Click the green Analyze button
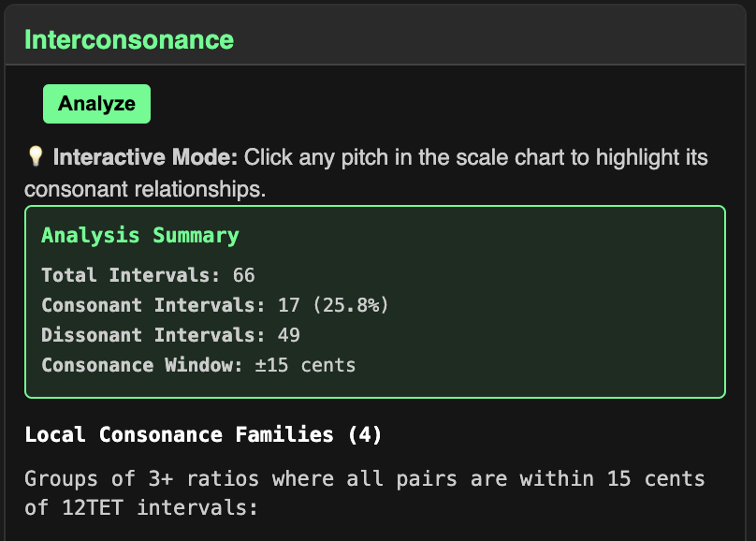This screenshot has width=756, height=541. [x=96, y=104]
